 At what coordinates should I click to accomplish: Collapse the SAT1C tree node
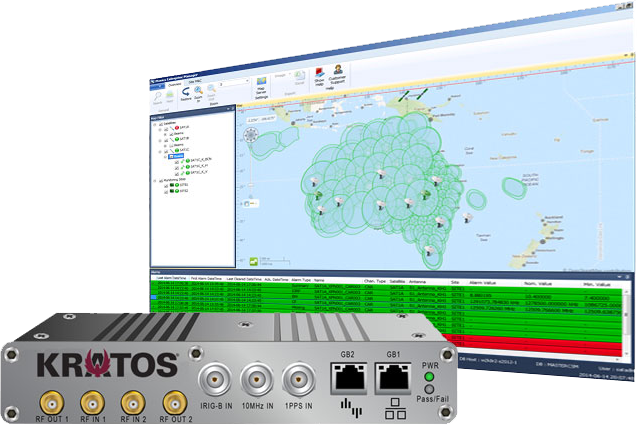(x=160, y=152)
